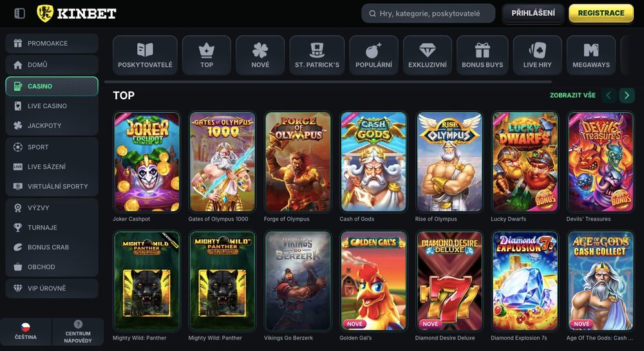This screenshot has width=644, height=351.
Task: Open the Exkluzivní diamond category
Action: coord(428,55)
